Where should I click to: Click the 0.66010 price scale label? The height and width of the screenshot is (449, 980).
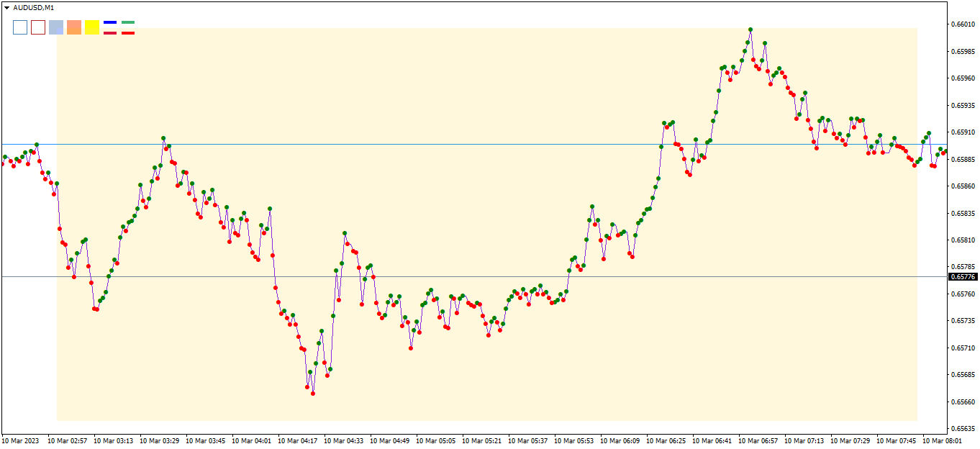(963, 24)
